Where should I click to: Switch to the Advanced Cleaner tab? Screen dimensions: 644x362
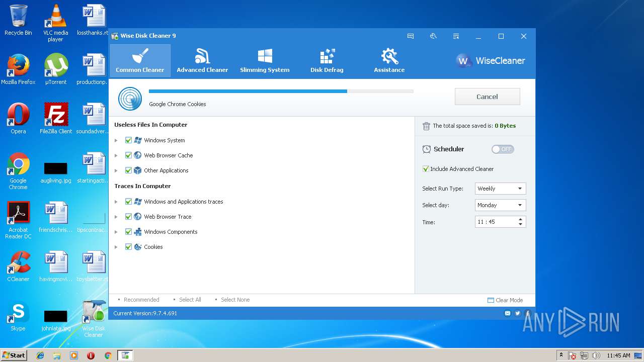(202, 60)
